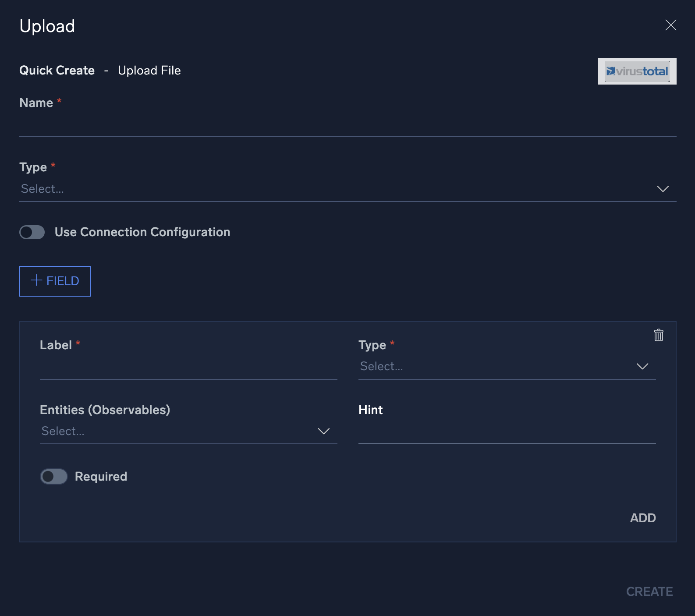Image resolution: width=695 pixels, height=616 pixels.
Task: Click the Use Connection Configuration label
Action: tap(142, 232)
